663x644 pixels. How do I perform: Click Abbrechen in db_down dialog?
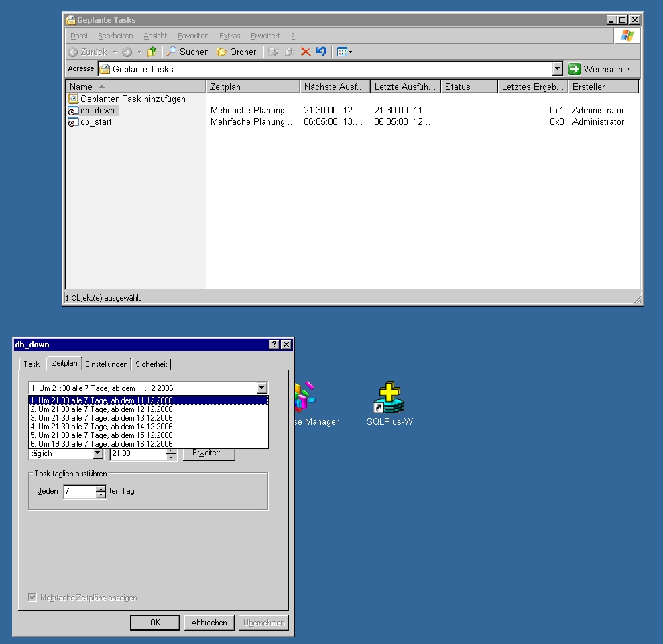[209, 623]
